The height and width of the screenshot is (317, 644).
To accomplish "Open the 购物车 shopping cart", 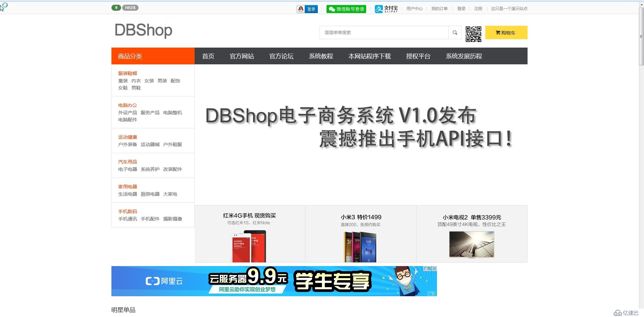I will [506, 33].
